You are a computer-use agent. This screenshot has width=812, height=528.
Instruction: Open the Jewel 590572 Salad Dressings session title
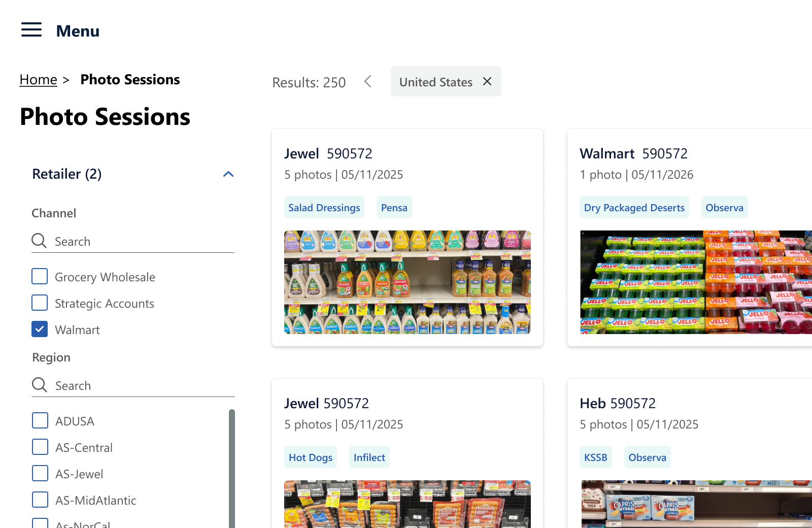328,153
